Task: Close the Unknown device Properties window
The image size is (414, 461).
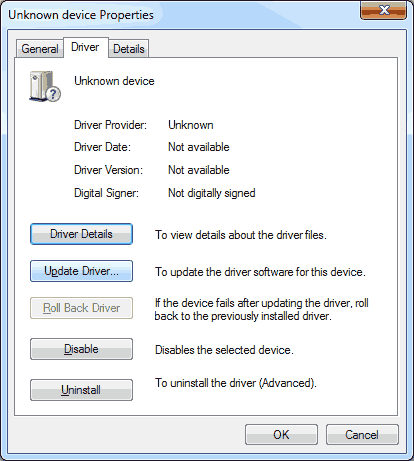Action: [x=384, y=10]
